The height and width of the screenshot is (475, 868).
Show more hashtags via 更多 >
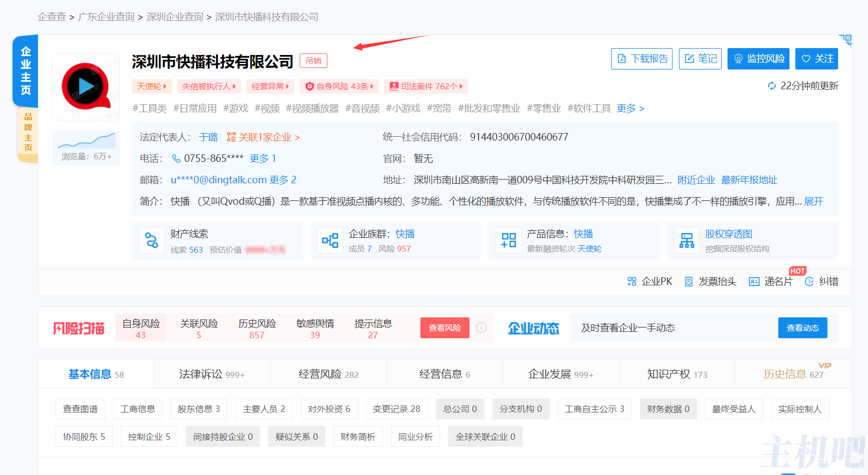coord(630,108)
